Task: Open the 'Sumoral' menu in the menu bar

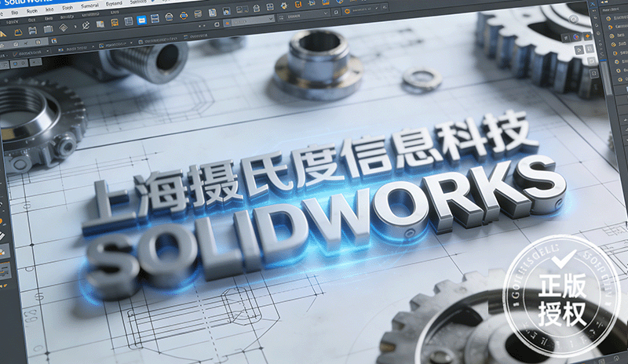Action: pos(89,6)
